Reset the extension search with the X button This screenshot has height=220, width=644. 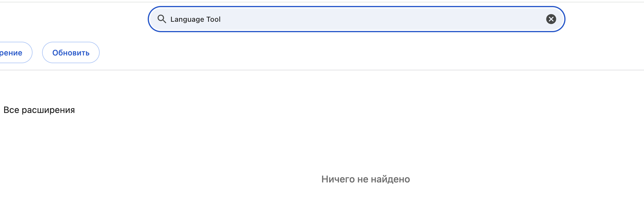point(551,19)
